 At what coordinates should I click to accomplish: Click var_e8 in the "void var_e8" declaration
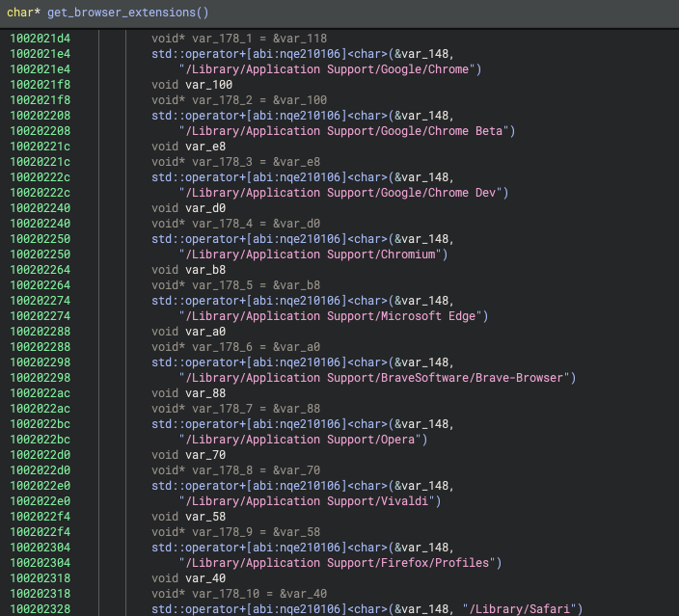205,147
